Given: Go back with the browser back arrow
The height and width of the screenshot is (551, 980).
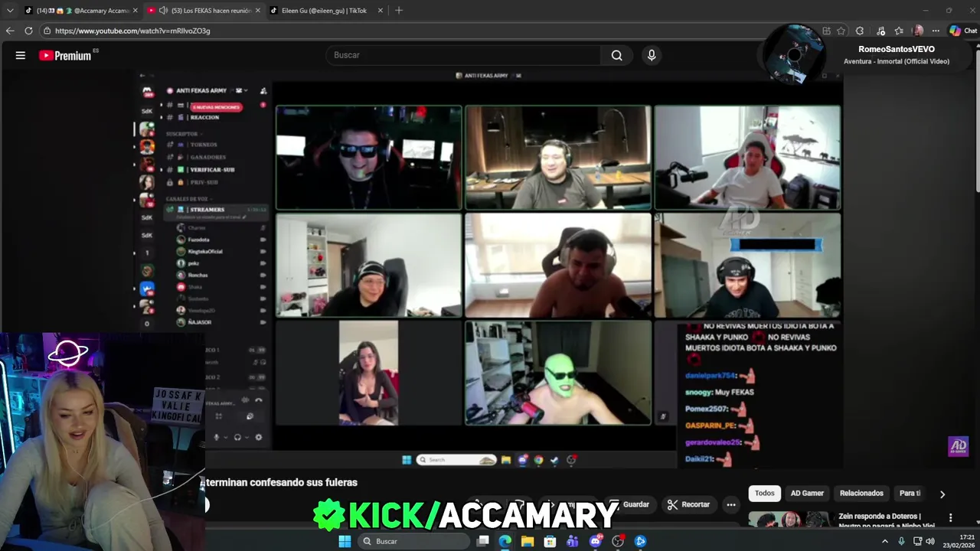Looking at the screenshot, I should click(10, 31).
